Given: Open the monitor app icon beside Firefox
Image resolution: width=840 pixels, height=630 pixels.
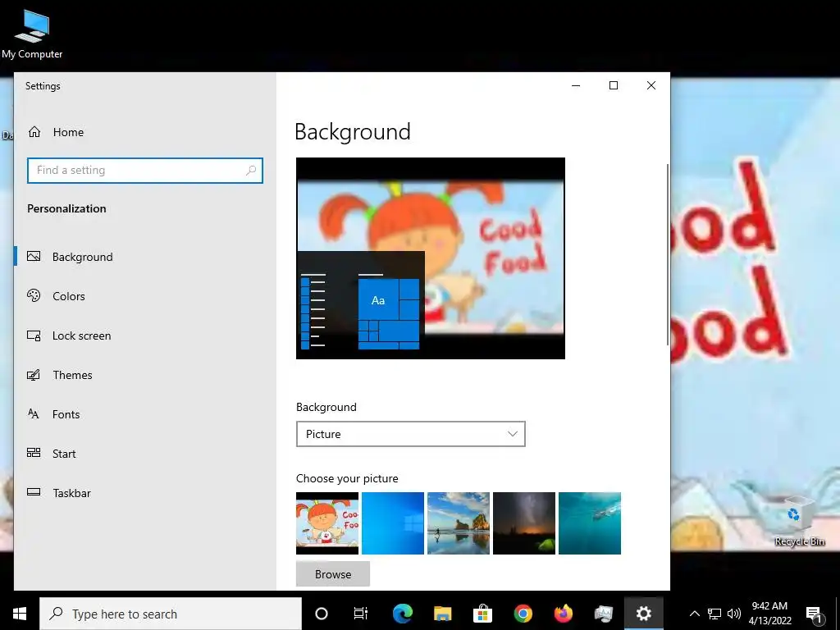Looking at the screenshot, I should click(x=603, y=614).
